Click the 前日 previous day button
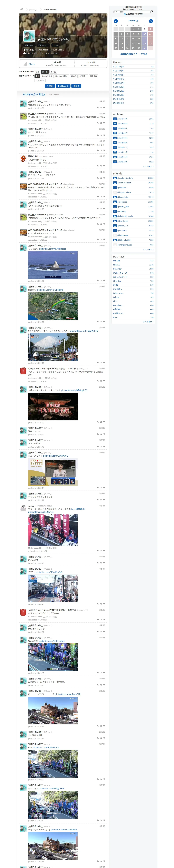174x868 pixels. point(76,86)
